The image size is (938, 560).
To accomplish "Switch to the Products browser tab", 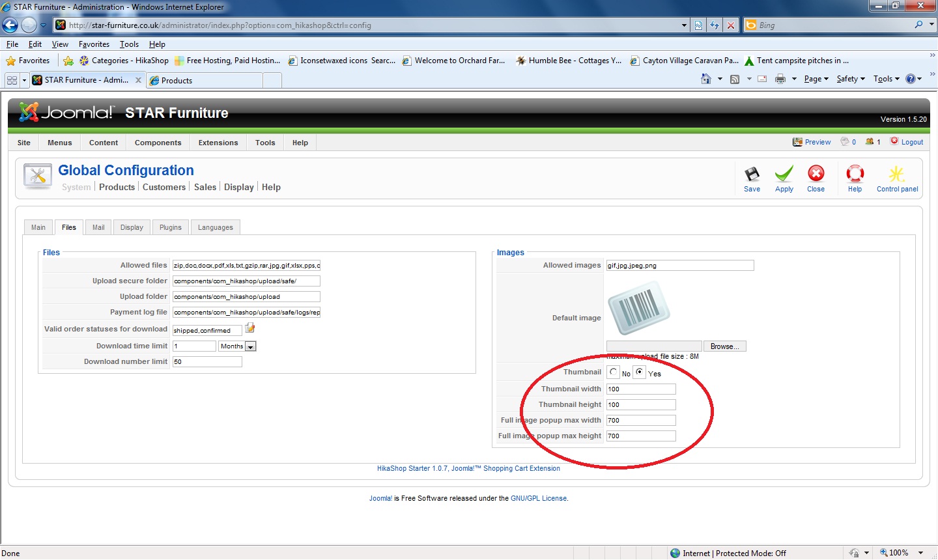I will point(205,80).
